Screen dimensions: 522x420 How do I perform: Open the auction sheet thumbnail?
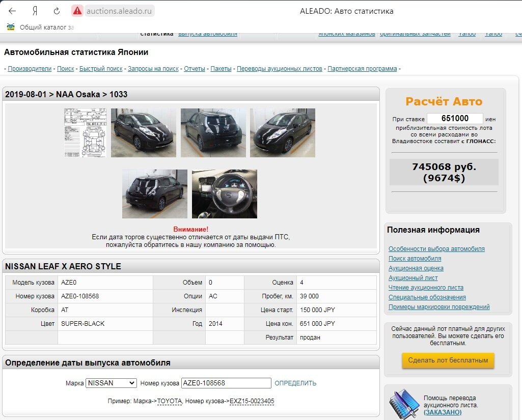tap(85, 133)
